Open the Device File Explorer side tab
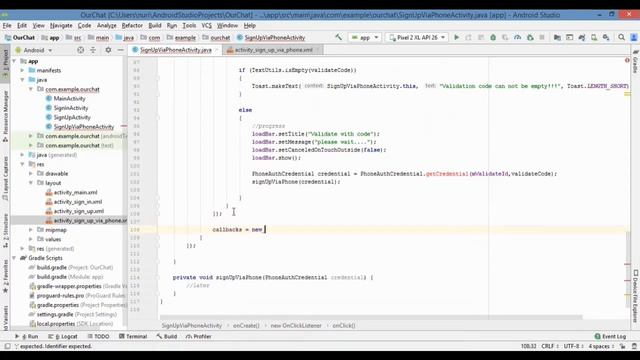The width and height of the screenshot is (640, 360). tap(635, 296)
